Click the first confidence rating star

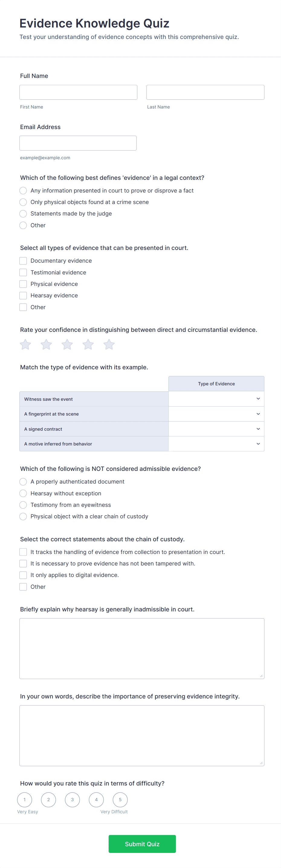[25, 344]
